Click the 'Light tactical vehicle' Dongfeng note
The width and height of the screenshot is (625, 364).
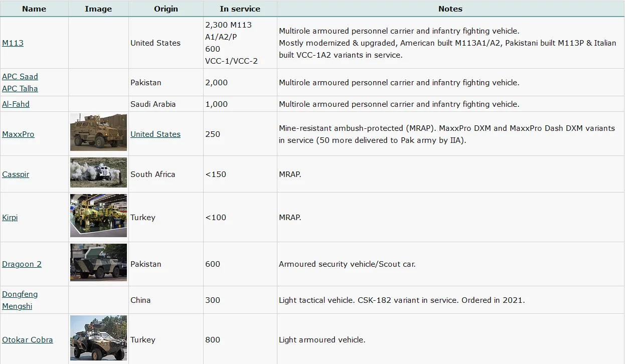tap(402, 300)
